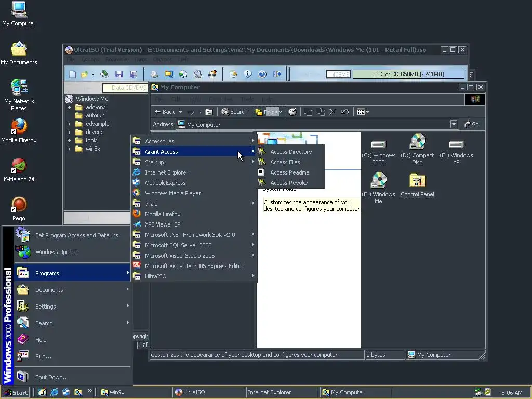Open Access Directory from Grant Access submenu
Screen dimensions: 532x399
pyautogui.click(x=290, y=152)
